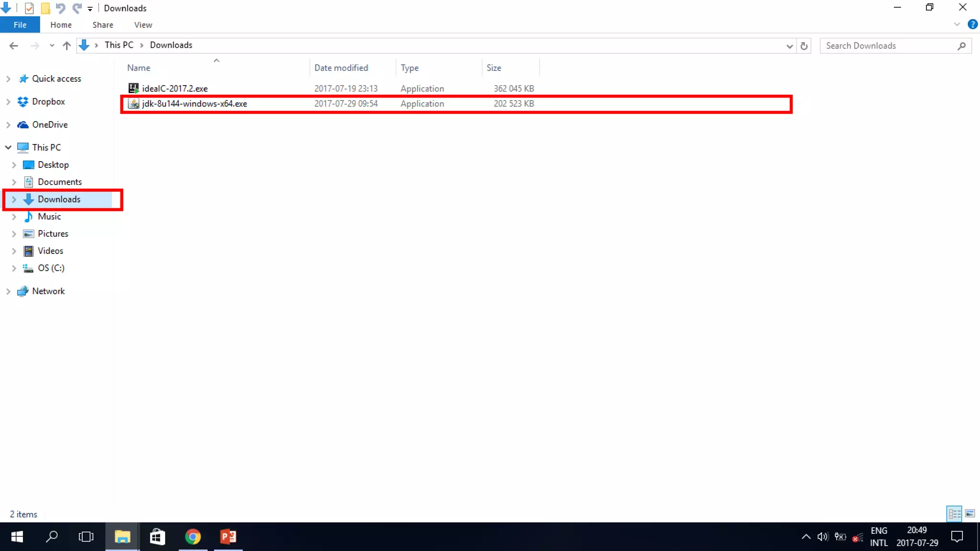This screenshot has height=551, width=980.
Task: Expand the Dropbox tree node
Action: coord(8,101)
